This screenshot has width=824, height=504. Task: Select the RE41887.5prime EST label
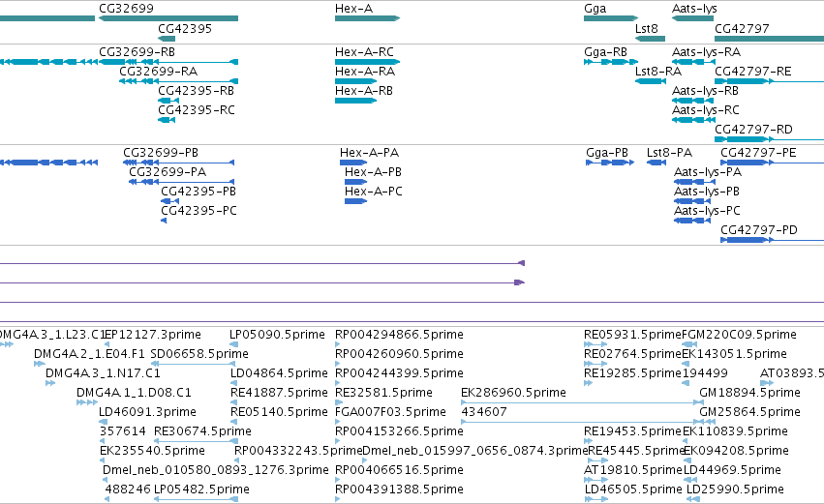tap(279, 393)
